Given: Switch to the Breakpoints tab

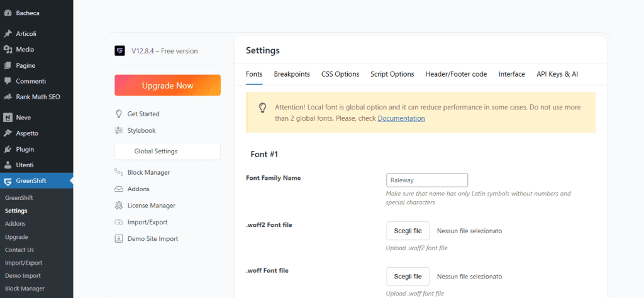Looking at the screenshot, I should [292, 74].
